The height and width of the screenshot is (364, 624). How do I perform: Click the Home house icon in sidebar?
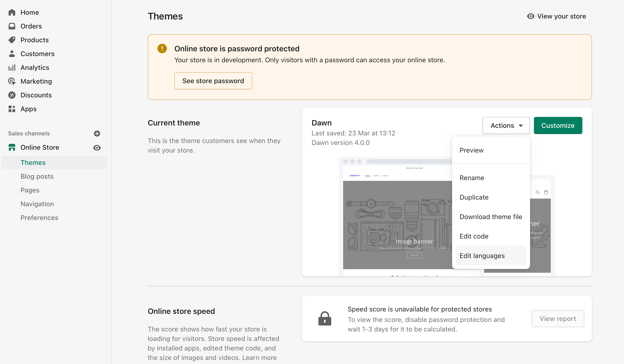click(x=12, y=12)
